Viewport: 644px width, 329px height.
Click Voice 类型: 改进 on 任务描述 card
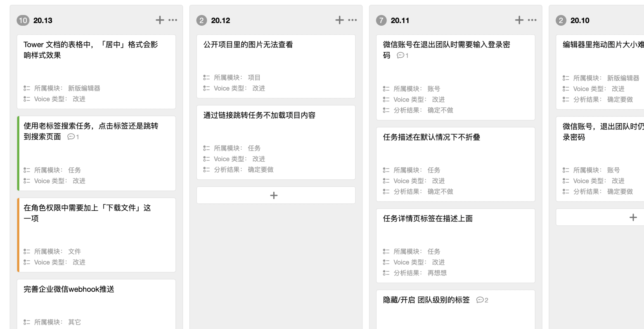pyautogui.click(x=414, y=181)
